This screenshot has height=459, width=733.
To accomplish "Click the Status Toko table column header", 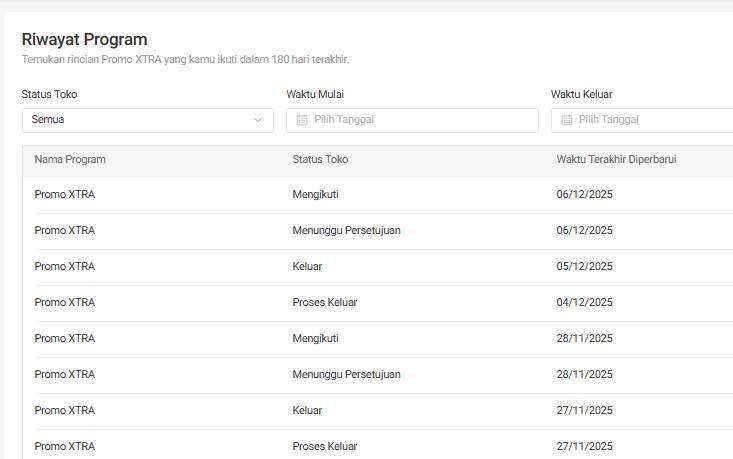I will point(320,159).
